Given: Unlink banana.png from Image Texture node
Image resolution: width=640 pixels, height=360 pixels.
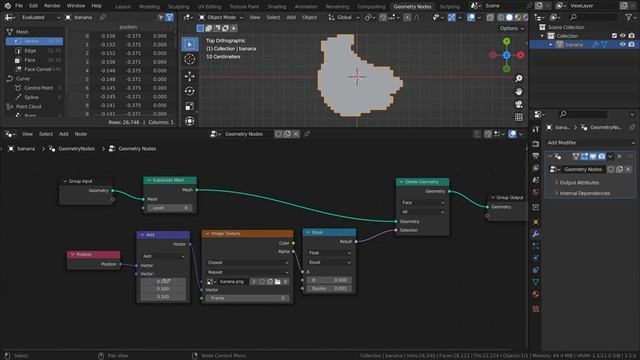Looking at the screenshot, I should pyautogui.click(x=285, y=282).
